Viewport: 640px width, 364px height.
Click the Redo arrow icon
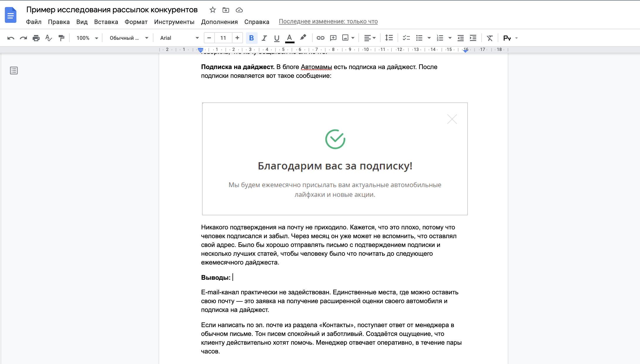(23, 38)
